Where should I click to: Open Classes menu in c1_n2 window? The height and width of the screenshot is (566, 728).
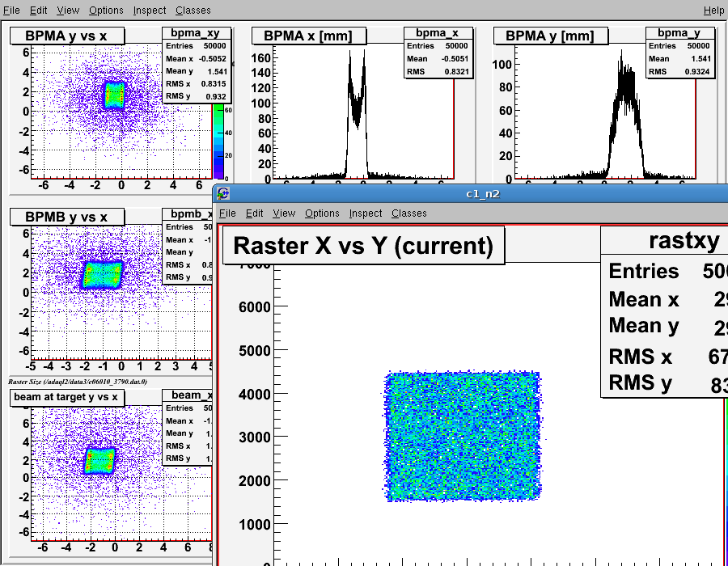(409, 213)
